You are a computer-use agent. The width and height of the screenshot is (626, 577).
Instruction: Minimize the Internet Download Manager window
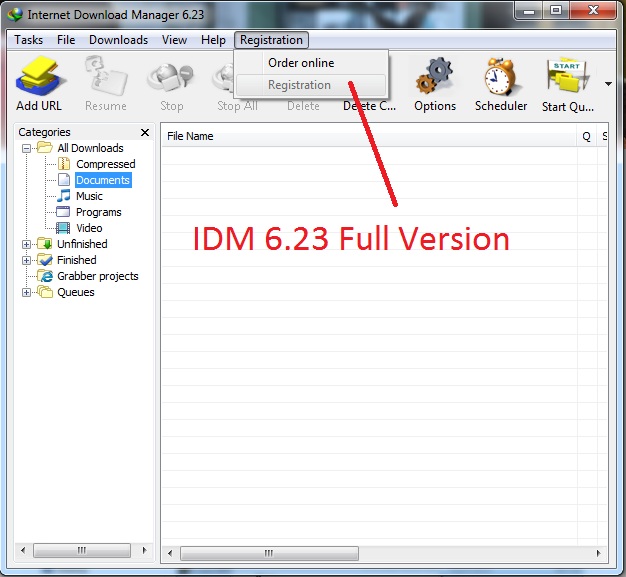tap(529, 11)
